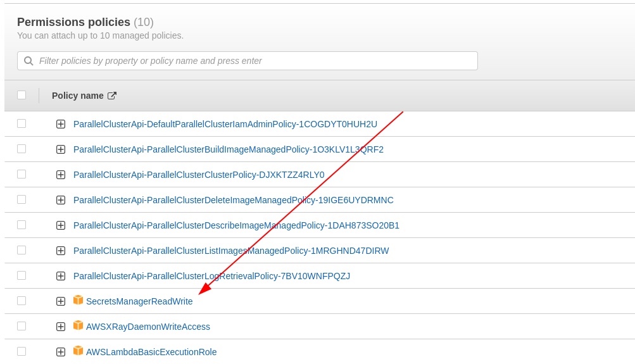Viewport: 635px width, 364px height.
Task: Expand the SecretsManagerReadWrite policy
Action: click(x=61, y=301)
